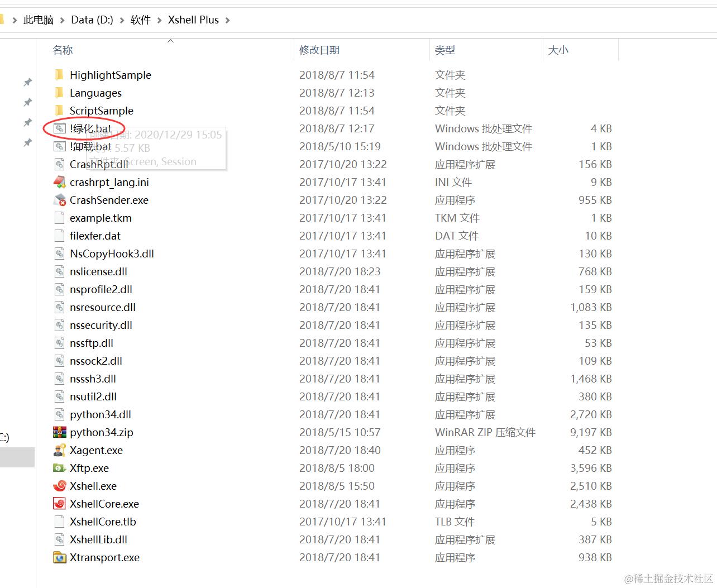Click the WinRAR ZIP 压缩文件 type cell
Viewport: 717px width, 588px height.
tap(485, 432)
